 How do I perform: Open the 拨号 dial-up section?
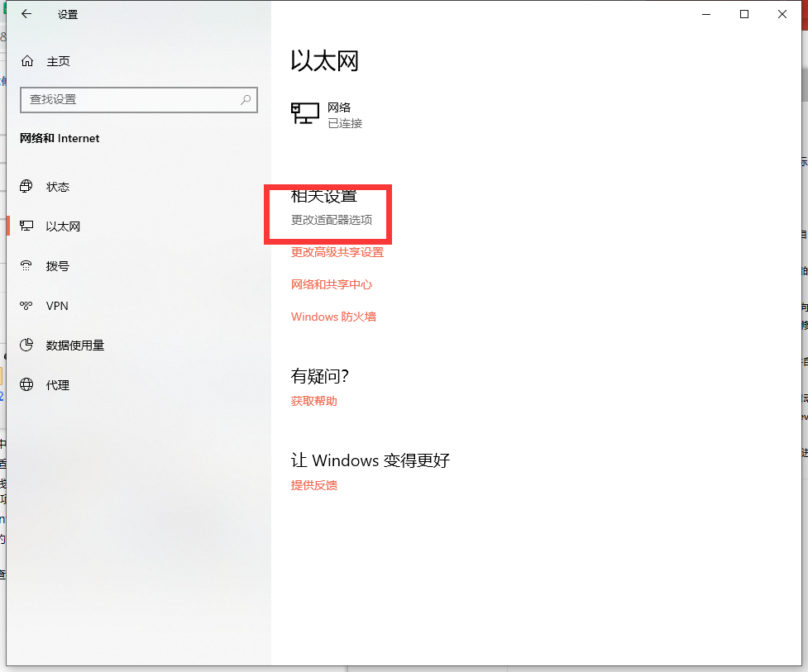point(57,266)
